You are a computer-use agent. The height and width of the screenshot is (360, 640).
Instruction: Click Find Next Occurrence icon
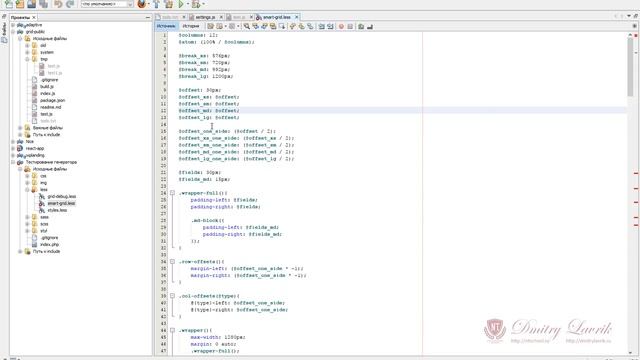click(264, 27)
